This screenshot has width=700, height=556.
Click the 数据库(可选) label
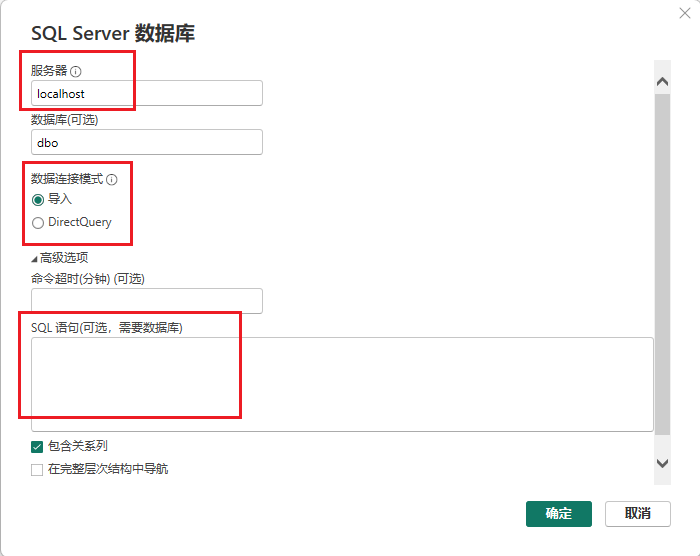65,120
